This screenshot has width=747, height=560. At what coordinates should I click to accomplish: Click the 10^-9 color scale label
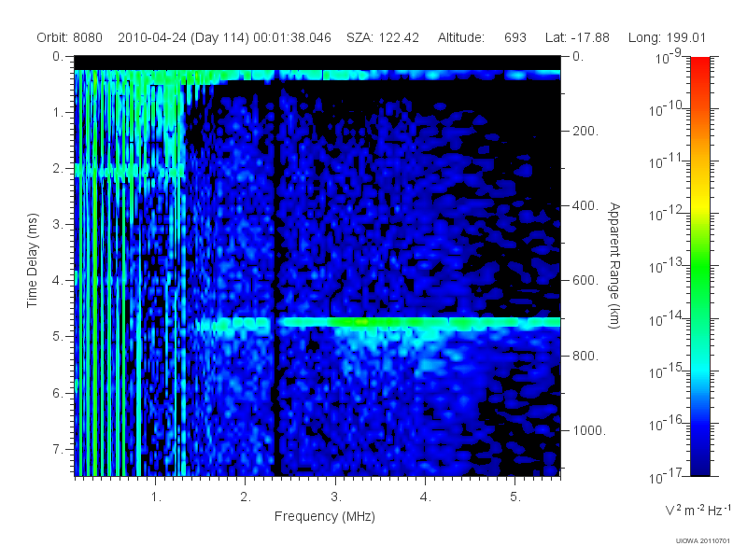click(669, 57)
